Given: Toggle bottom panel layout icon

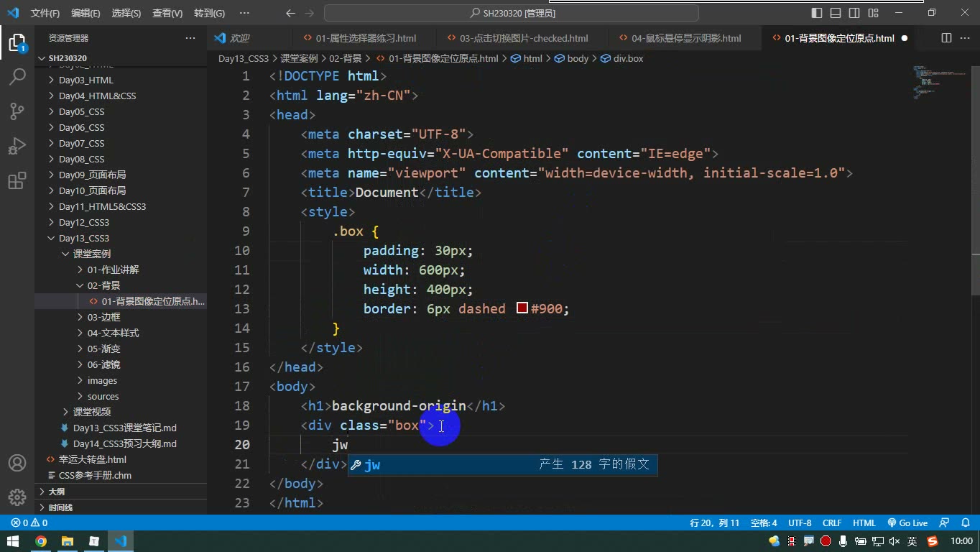Looking at the screenshot, I should (x=836, y=13).
